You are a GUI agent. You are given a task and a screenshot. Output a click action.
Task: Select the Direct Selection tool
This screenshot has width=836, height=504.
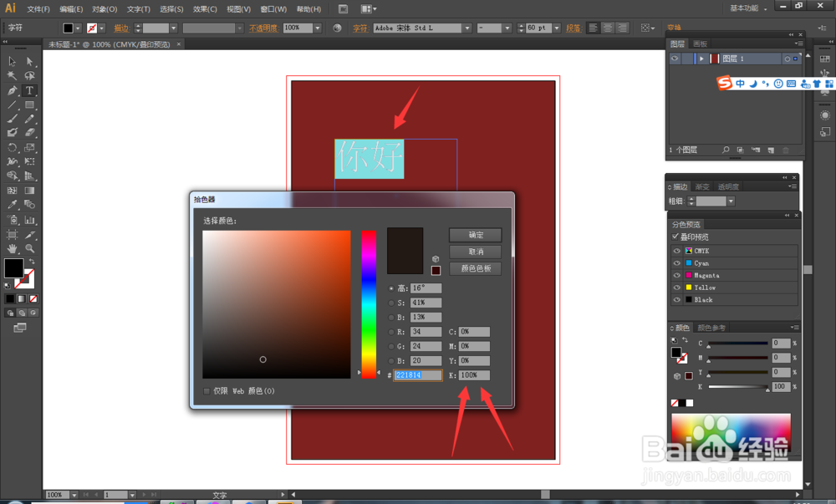pyautogui.click(x=29, y=61)
